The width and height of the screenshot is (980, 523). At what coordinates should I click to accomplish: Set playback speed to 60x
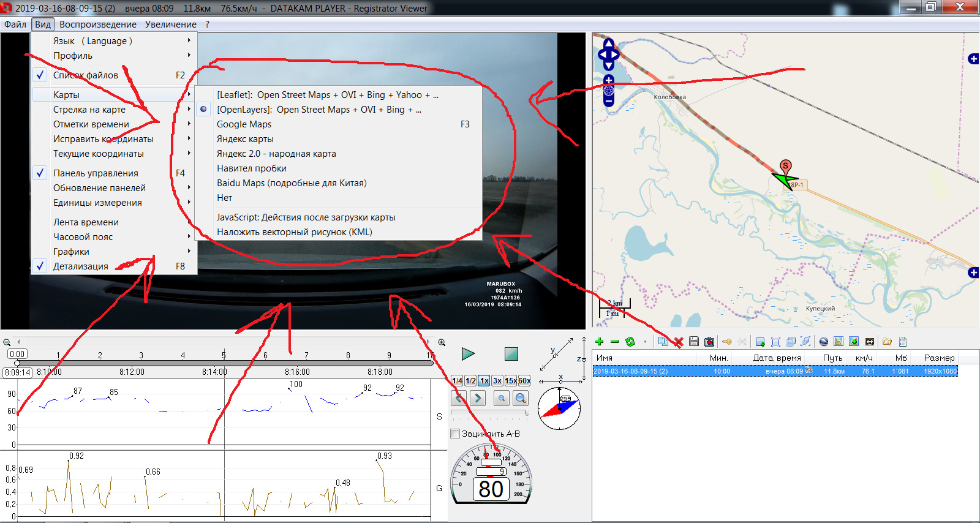tap(524, 381)
